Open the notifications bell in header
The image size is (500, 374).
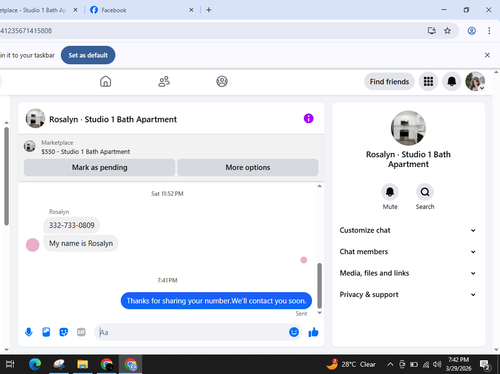point(452,81)
